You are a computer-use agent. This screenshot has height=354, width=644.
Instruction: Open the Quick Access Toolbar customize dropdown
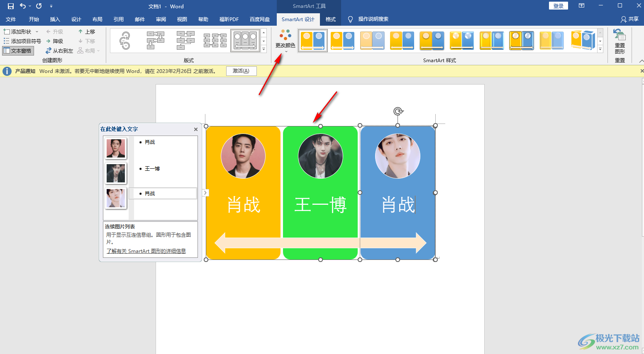pyautogui.click(x=51, y=6)
